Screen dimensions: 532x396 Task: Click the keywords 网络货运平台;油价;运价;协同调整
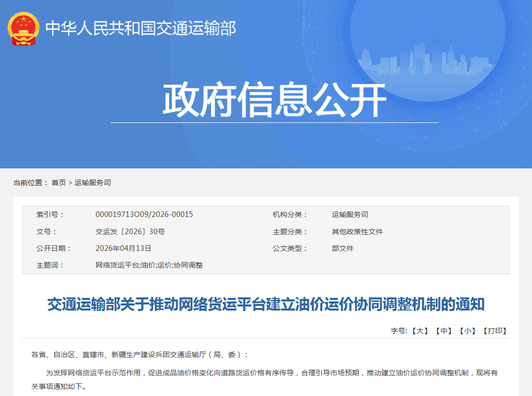pos(149,265)
